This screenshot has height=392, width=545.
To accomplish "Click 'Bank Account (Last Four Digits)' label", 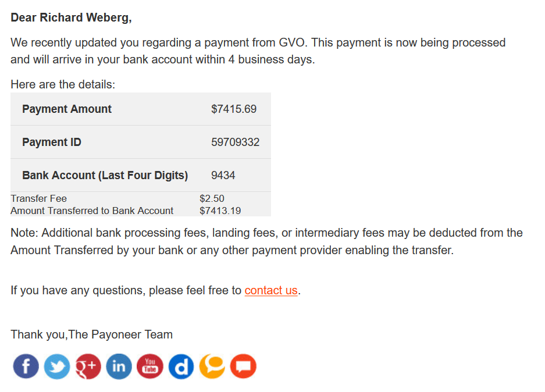I will click(105, 176).
